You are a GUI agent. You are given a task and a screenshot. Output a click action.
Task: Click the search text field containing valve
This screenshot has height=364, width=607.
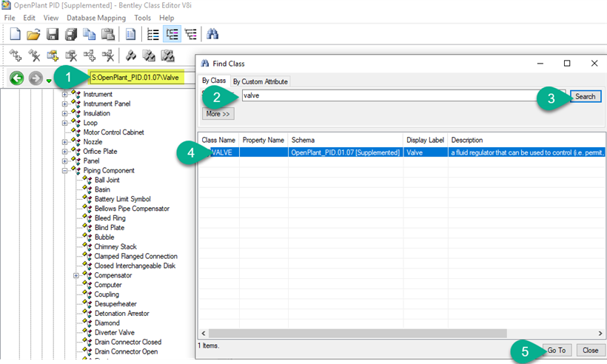click(404, 95)
